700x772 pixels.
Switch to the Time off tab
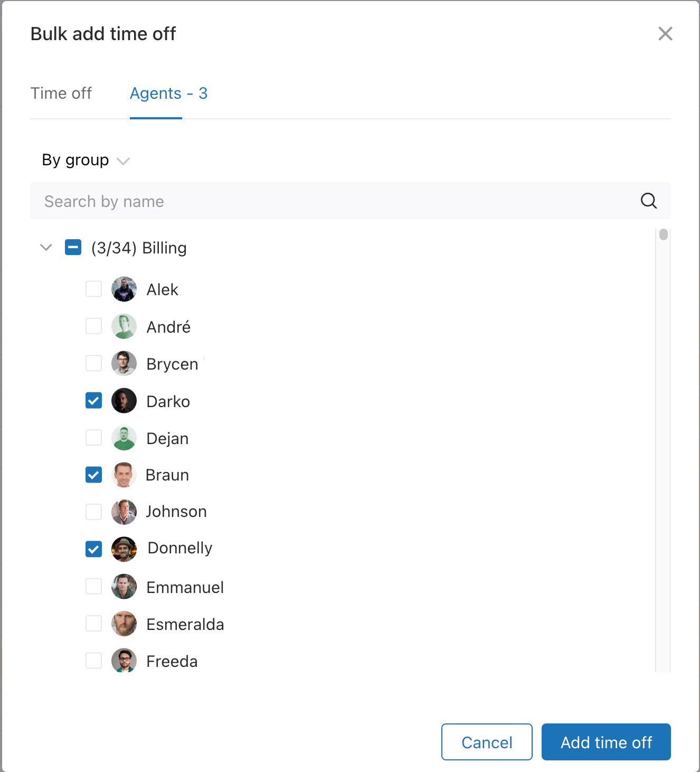[x=61, y=93]
